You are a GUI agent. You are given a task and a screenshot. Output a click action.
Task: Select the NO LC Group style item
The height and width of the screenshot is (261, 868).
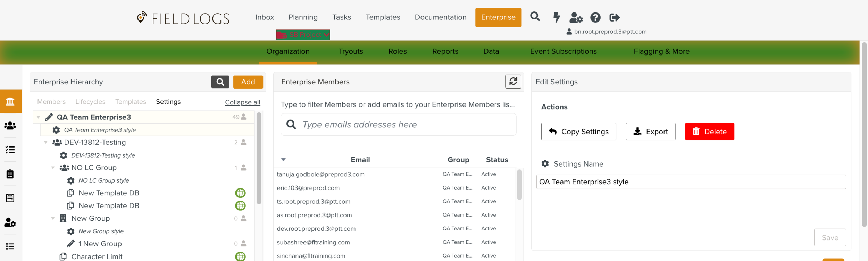click(103, 180)
